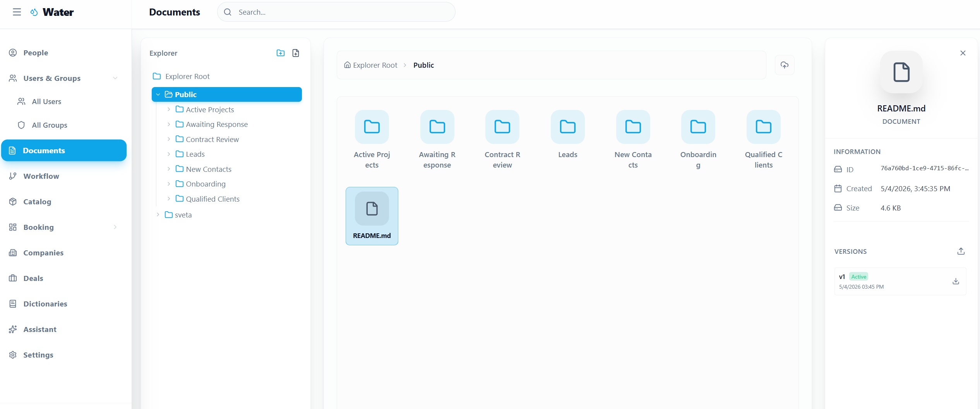The height and width of the screenshot is (409, 980).
Task: Open the Active Projects folder tile
Action: (372, 140)
